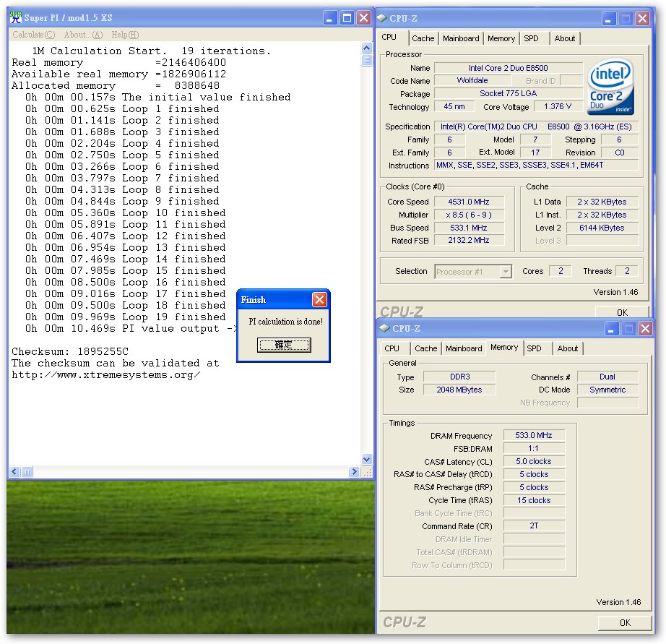The width and height of the screenshot is (666, 644).
Task: Select CPU tab in lower CPU-Z window
Action: click(392, 348)
